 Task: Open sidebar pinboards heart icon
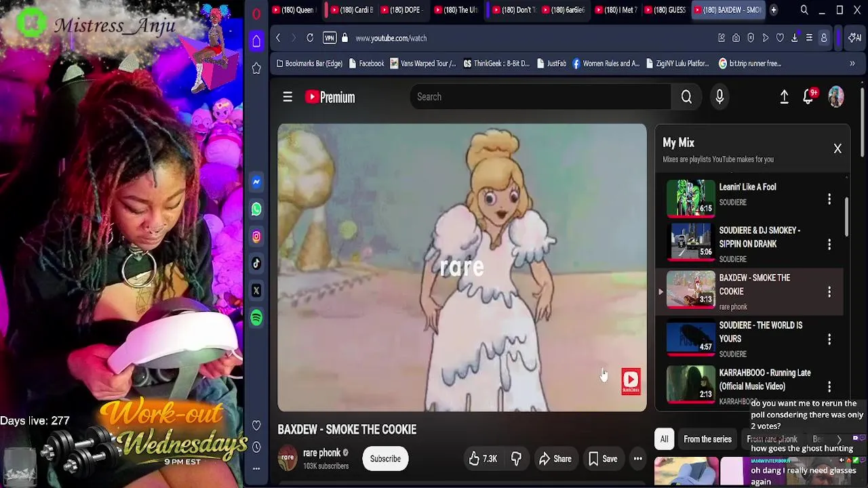click(x=256, y=426)
